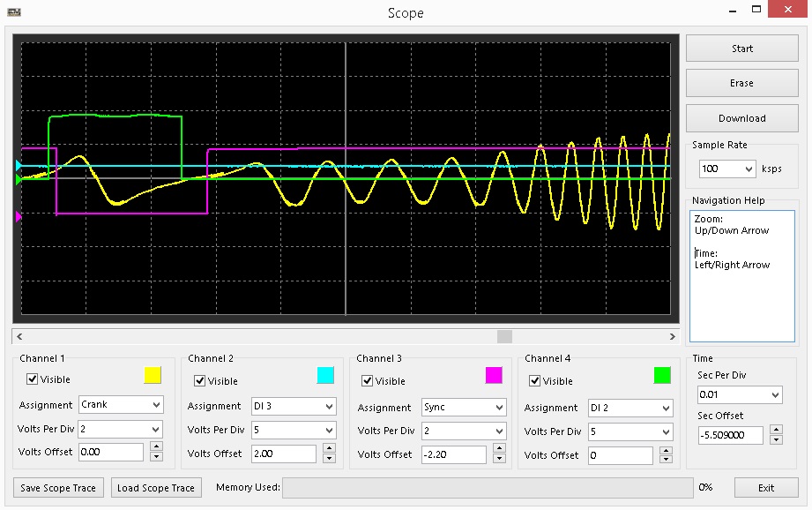Erase the scope trace

(741, 83)
